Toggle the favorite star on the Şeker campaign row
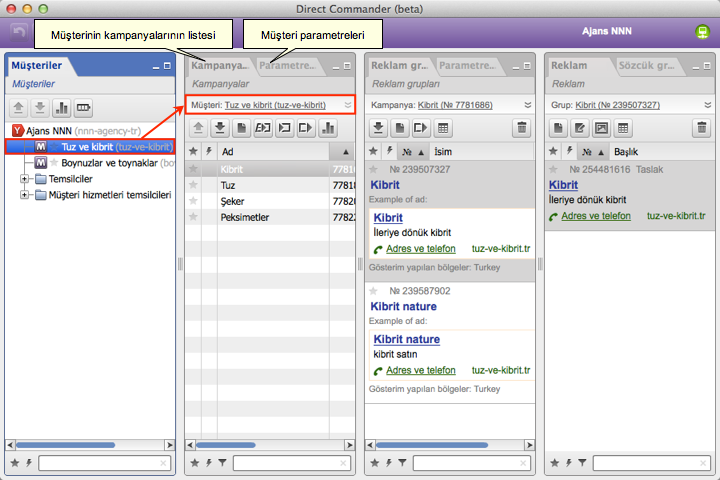 tap(193, 201)
